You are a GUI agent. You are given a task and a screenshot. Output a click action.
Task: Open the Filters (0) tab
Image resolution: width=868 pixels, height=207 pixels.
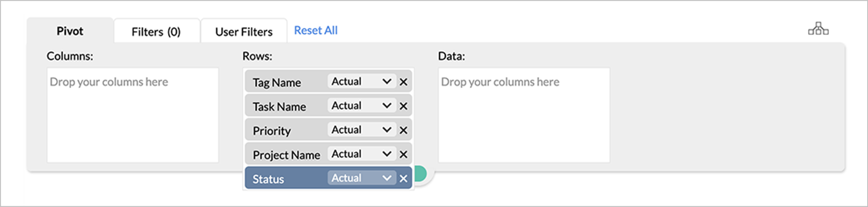click(156, 32)
